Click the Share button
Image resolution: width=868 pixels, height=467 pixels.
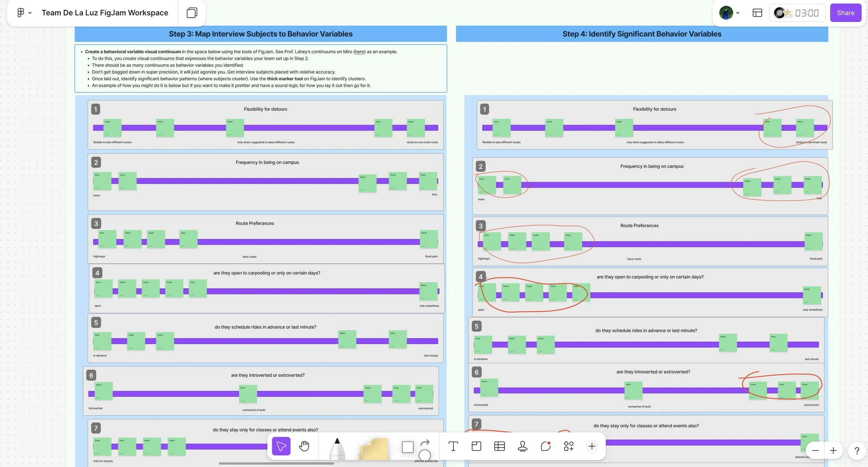click(845, 13)
